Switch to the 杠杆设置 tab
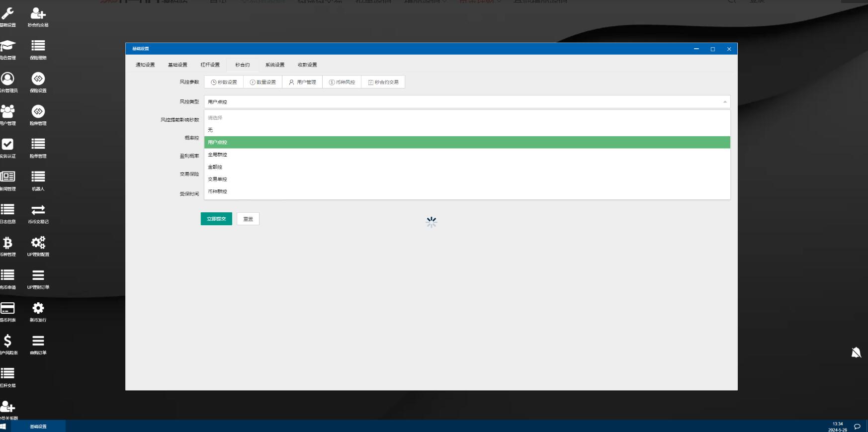 tap(210, 65)
